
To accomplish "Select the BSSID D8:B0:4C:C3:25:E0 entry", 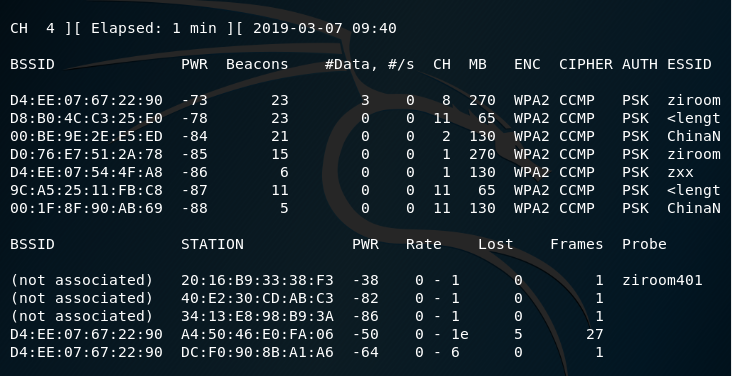I will 86,119.
